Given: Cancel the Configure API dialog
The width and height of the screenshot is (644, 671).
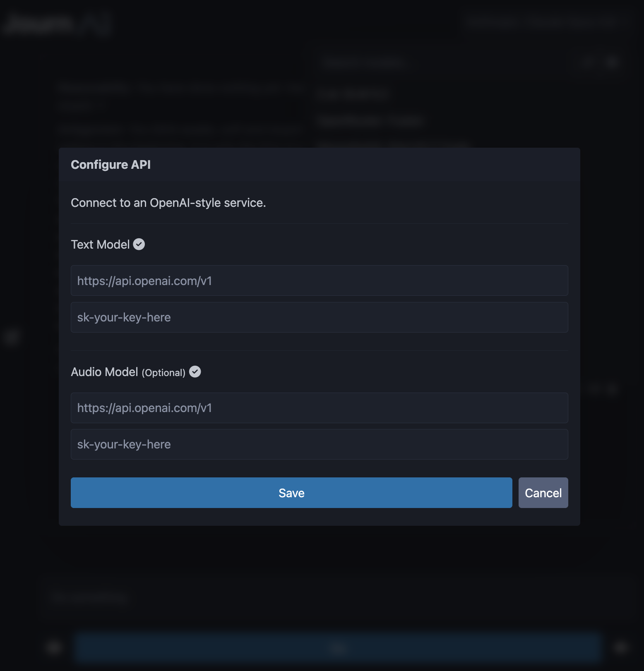Looking at the screenshot, I should click(x=543, y=493).
